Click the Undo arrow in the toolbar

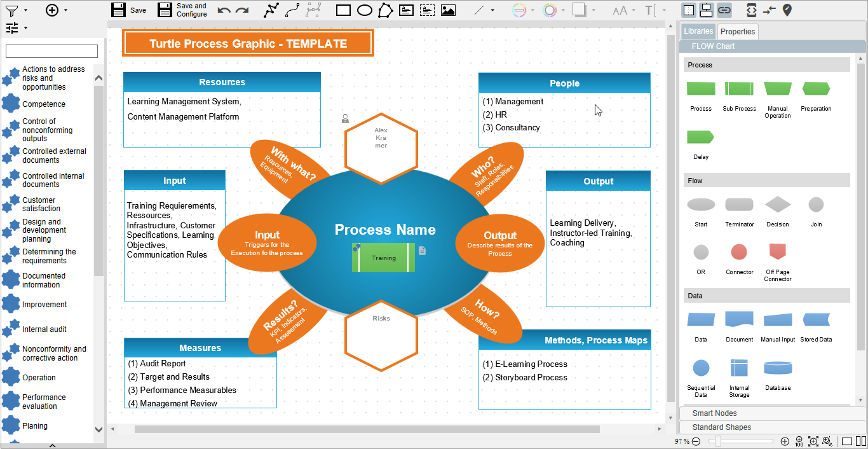click(224, 10)
